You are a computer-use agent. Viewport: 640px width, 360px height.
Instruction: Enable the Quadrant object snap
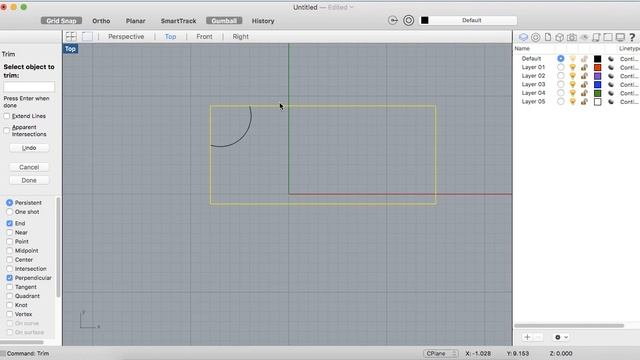[9, 296]
